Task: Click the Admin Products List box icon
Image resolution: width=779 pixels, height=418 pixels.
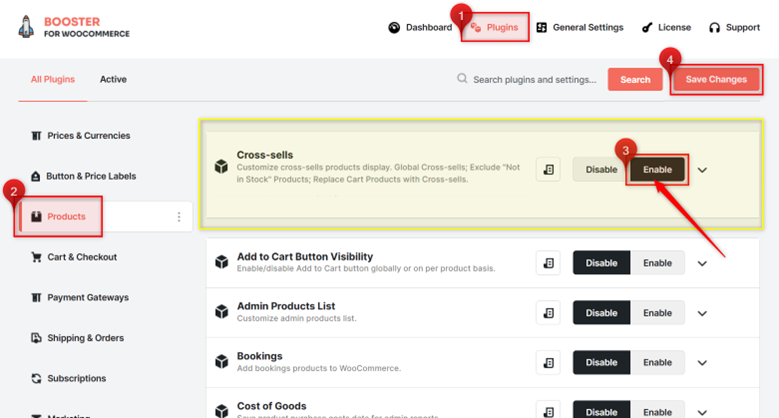Action: 222,311
